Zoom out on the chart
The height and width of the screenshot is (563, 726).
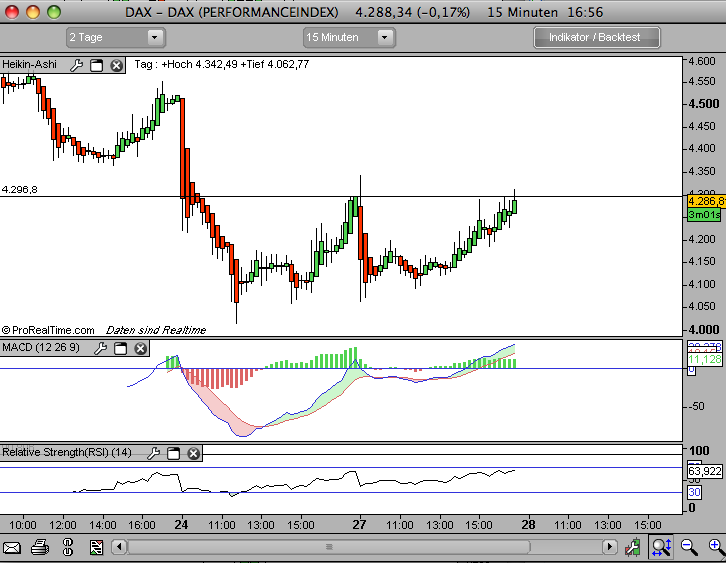(689, 547)
